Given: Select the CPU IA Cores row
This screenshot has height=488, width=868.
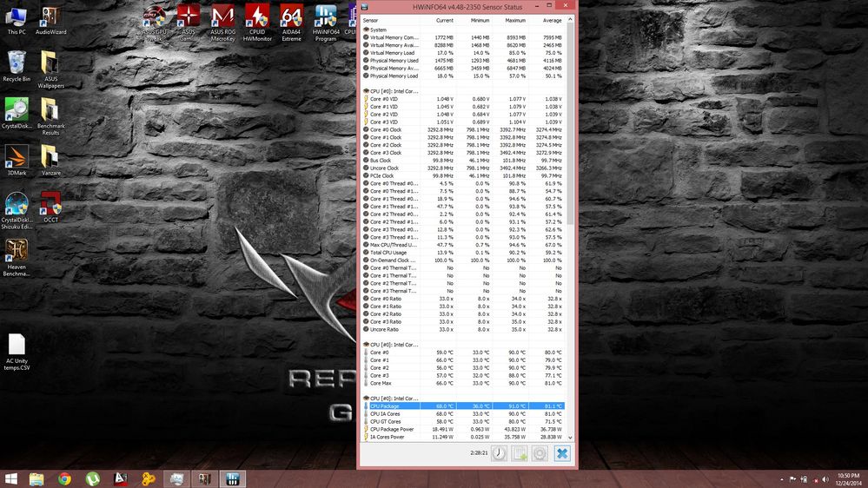Looking at the screenshot, I should [463, 414].
